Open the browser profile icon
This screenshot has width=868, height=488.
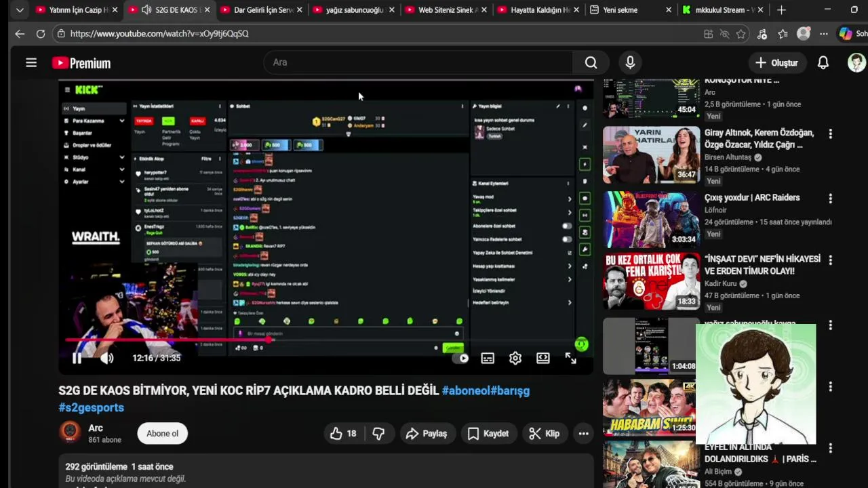pyautogui.click(x=804, y=34)
